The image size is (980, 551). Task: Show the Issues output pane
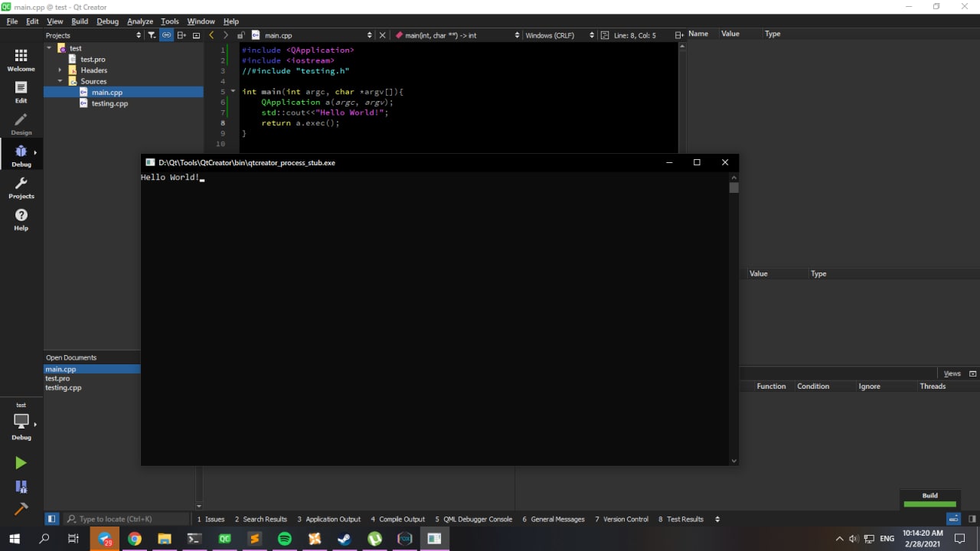click(211, 519)
